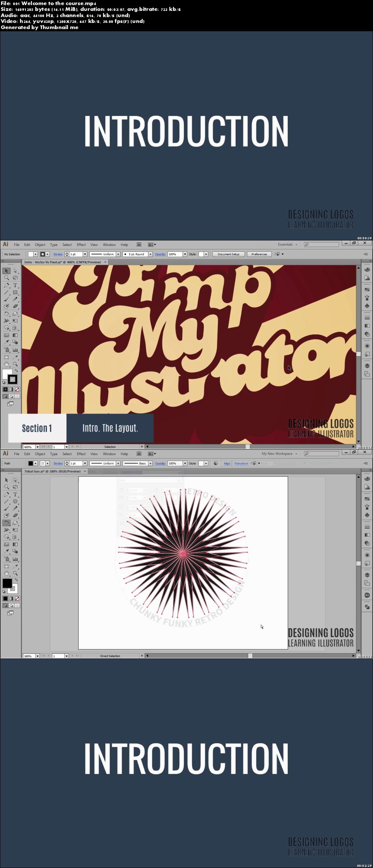Click Document Setup button
This screenshot has width=373, height=868.
coord(228,254)
